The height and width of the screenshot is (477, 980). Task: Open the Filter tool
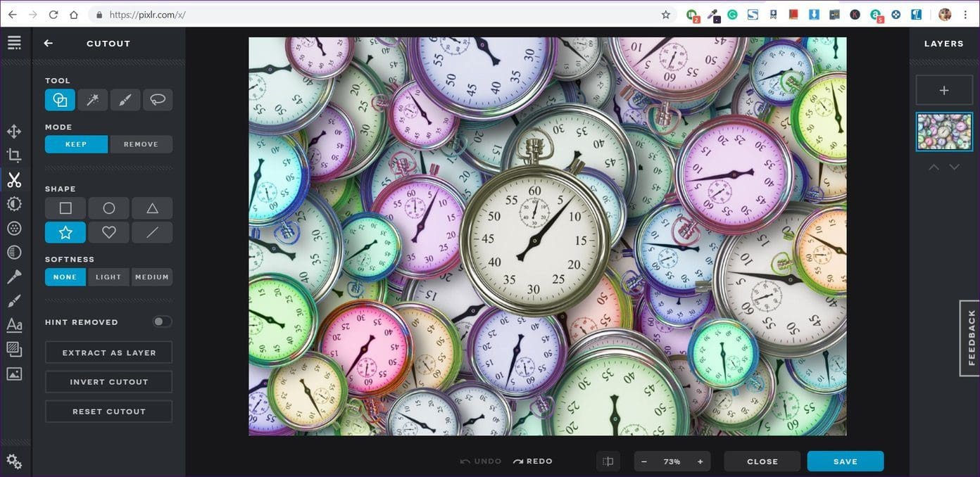pos(14,228)
